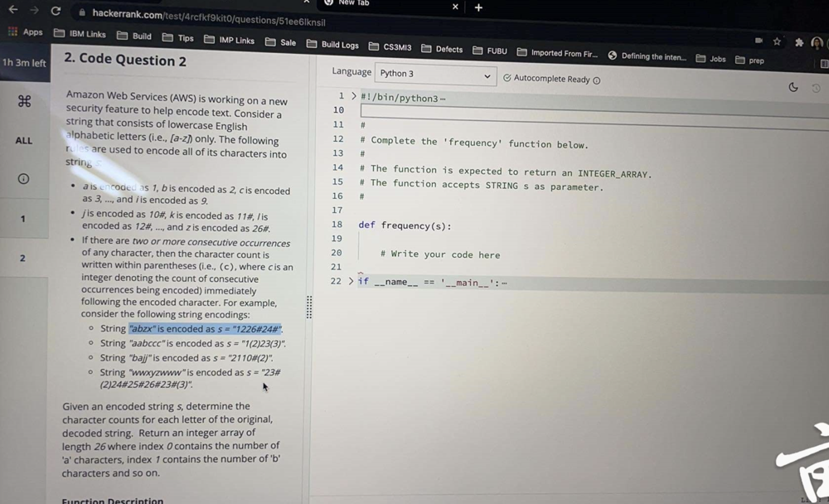Screen dimensions: 829x504
Task: Select ALL questions in sidebar
Action: click(24, 141)
